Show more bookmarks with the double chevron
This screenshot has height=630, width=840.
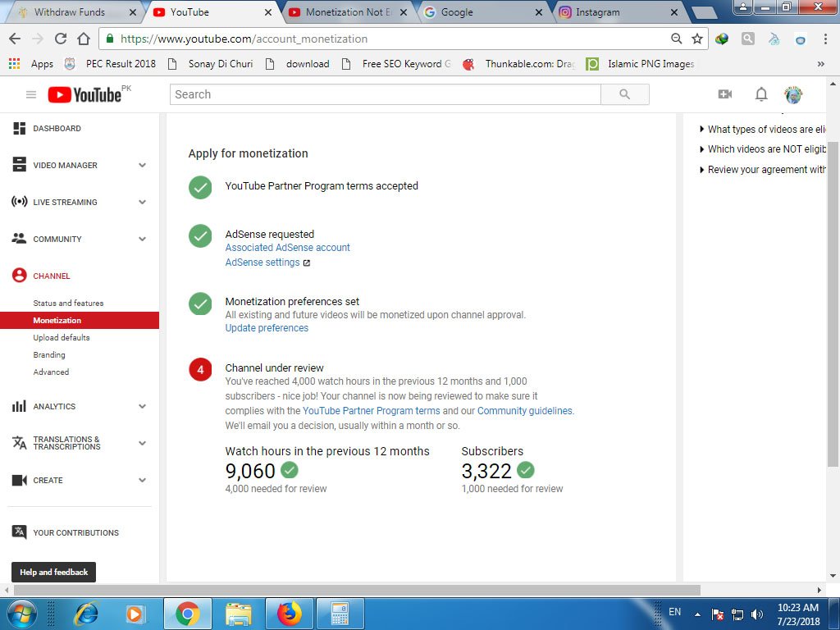point(820,64)
